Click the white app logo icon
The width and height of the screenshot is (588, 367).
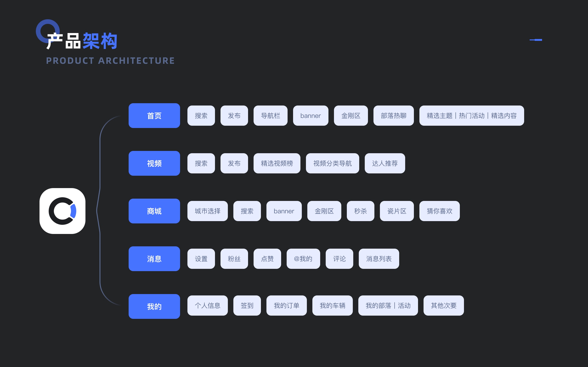click(x=62, y=211)
